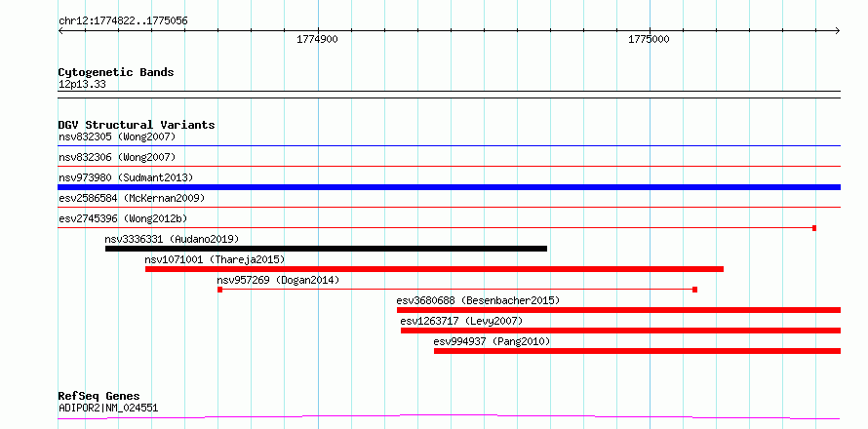Select the esv3680688 (Besenbacher2015) label
Screen dimensions: 868x429
tap(478, 300)
